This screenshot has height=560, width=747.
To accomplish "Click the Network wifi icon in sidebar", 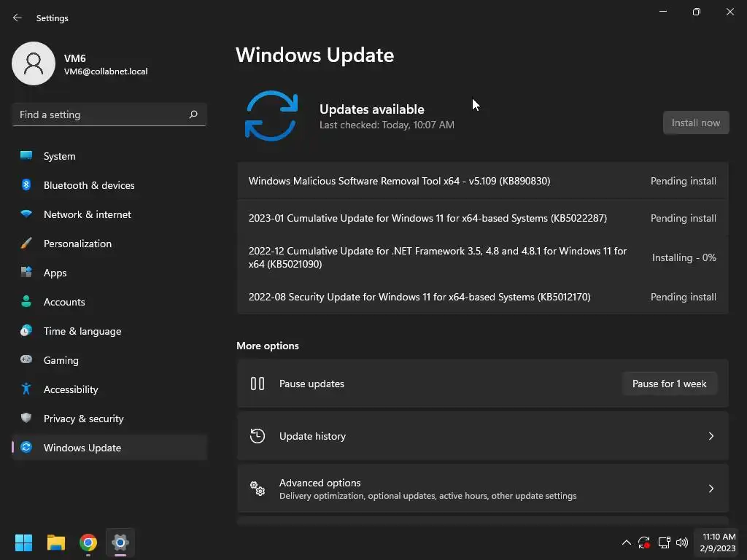I will pos(26,214).
